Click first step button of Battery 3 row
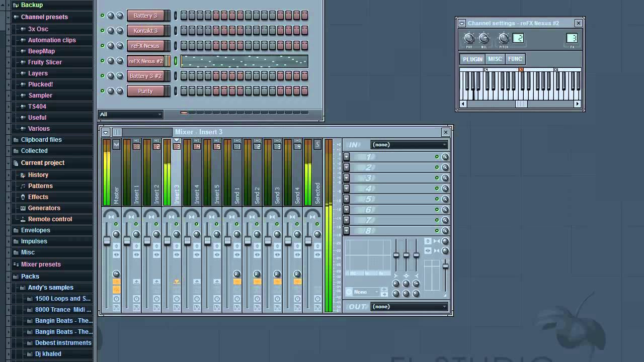Viewport: 644px width, 362px height. (184, 16)
